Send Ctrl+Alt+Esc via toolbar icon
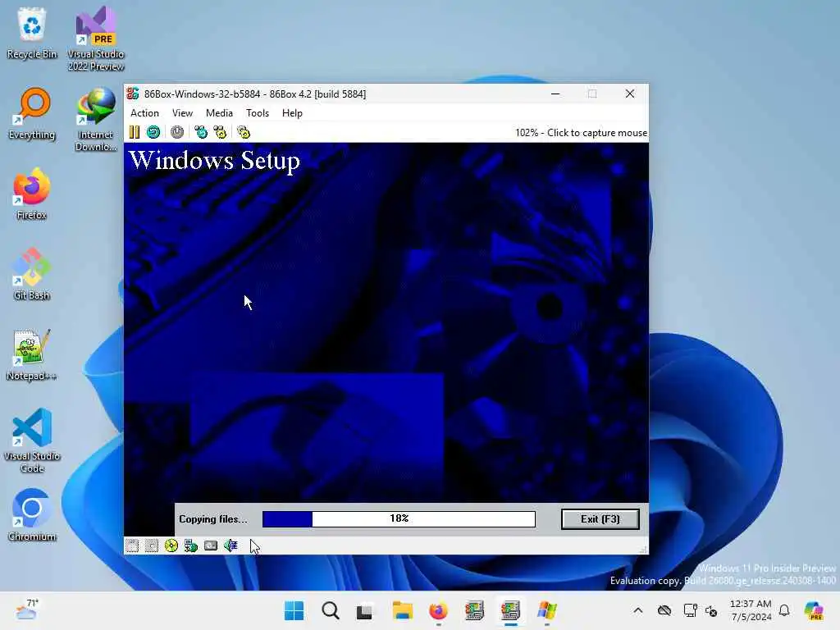 220,132
